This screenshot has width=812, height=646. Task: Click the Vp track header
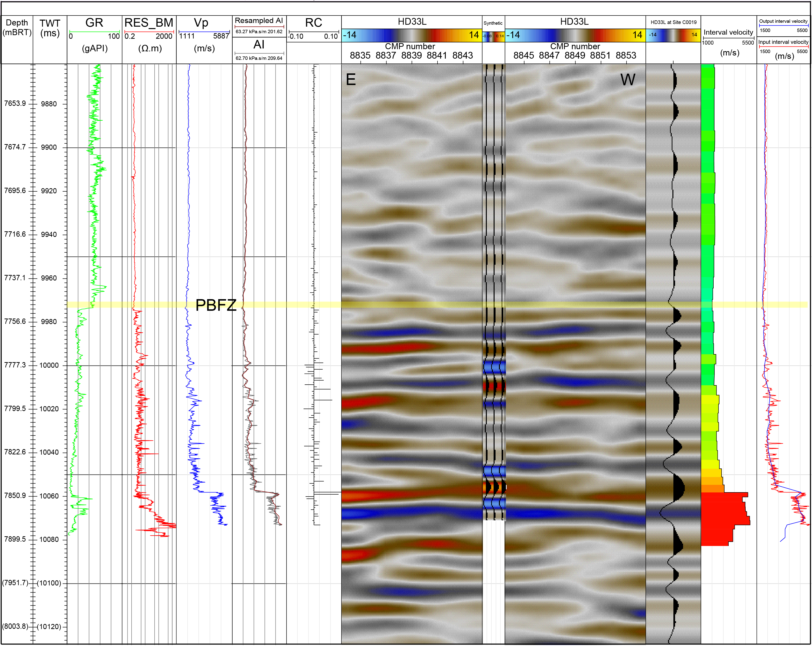[201, 23]
